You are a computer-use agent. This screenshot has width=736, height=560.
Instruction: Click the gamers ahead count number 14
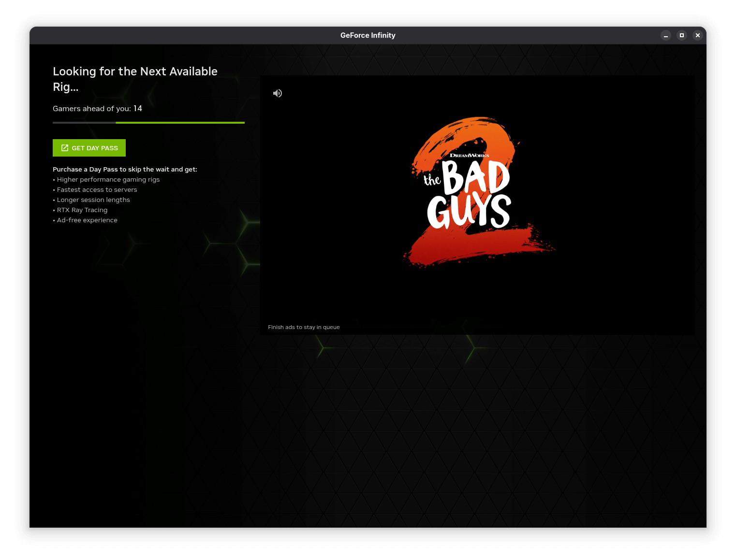point(138,108)
